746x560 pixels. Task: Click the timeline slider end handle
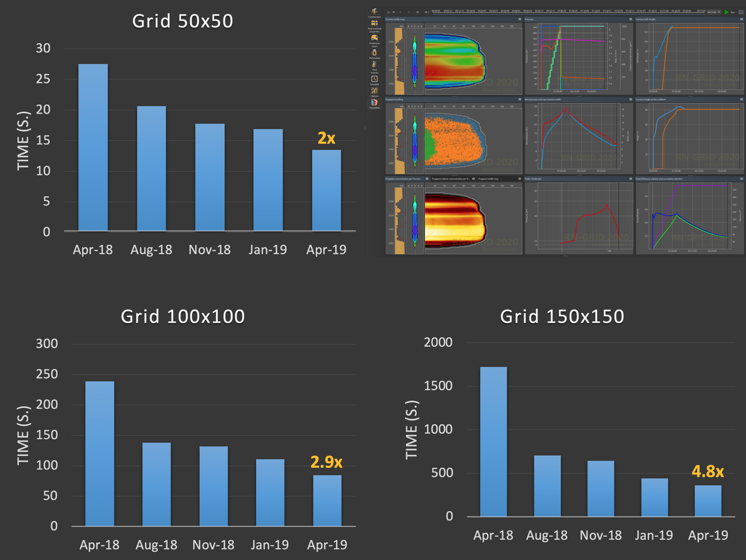pos(704,14)
